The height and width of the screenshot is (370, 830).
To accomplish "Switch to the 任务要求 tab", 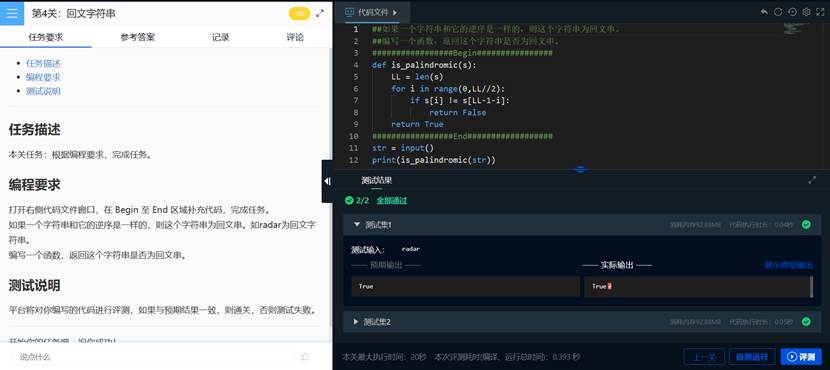I will (x=46, y=37).
